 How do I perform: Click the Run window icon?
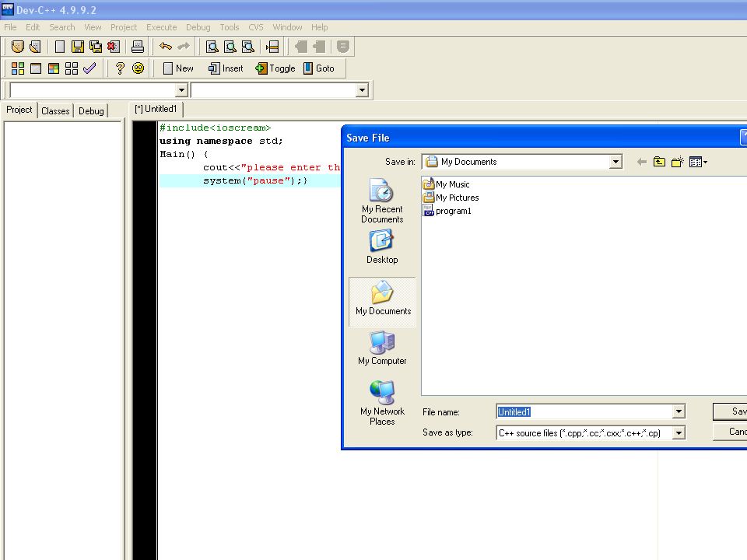point(36,68)
